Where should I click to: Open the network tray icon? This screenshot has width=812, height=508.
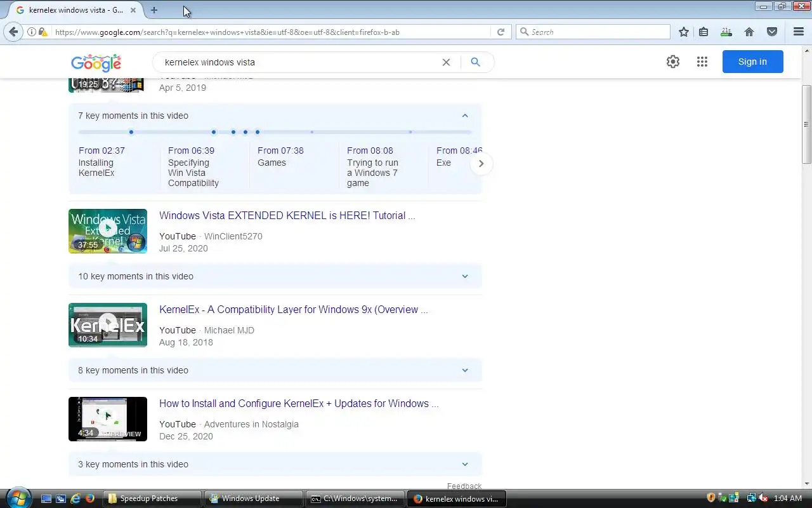pyautogui.click(x=752, y=498)
